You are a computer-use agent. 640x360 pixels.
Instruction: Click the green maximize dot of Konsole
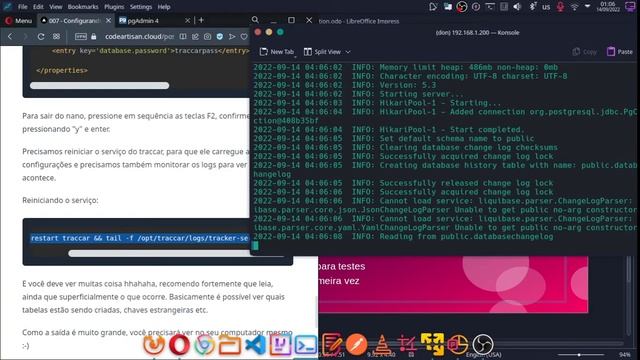280,32
